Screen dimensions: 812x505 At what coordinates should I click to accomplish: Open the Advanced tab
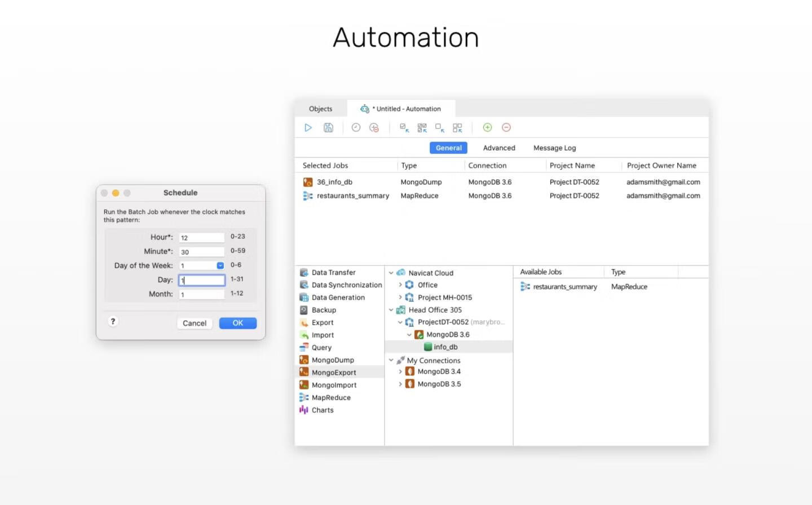(x=499, y=148)
